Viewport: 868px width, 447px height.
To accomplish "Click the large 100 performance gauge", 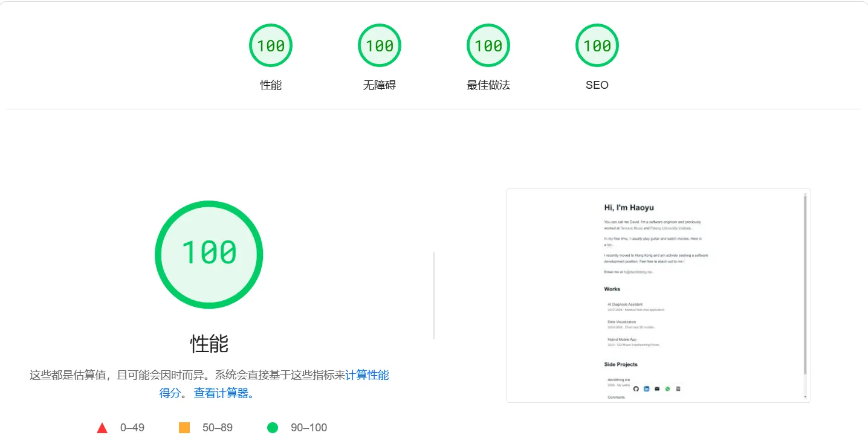I will click(x=209, y=254).
